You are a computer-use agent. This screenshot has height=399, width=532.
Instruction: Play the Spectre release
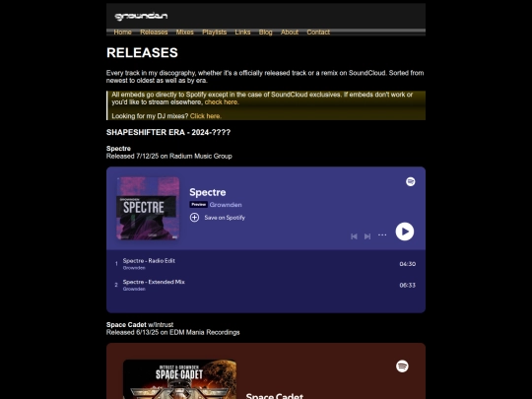pos(405,232)
